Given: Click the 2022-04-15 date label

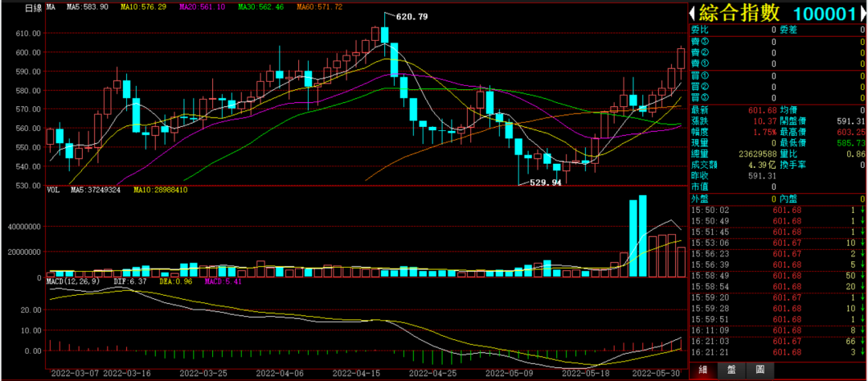Looking at the screenshot, I should click(358, 373).
